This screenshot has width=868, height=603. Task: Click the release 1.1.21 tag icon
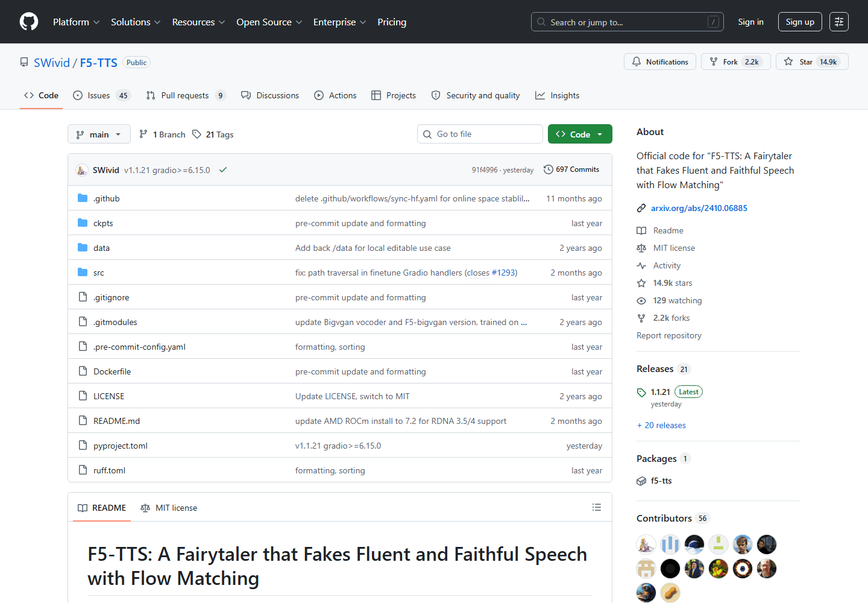(641, 393)
